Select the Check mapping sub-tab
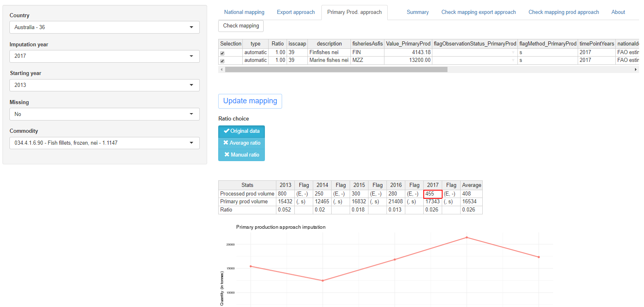644x307 pixels. pos(241,26)
